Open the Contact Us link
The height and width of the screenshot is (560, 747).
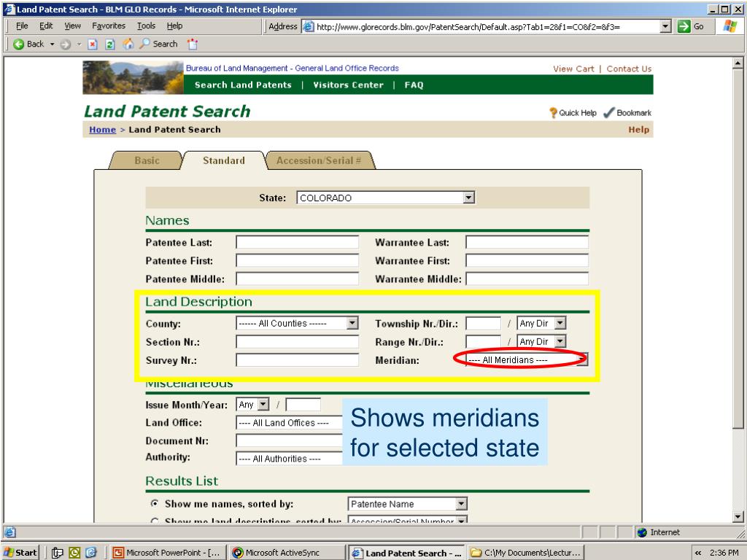(x=629, y=69)
